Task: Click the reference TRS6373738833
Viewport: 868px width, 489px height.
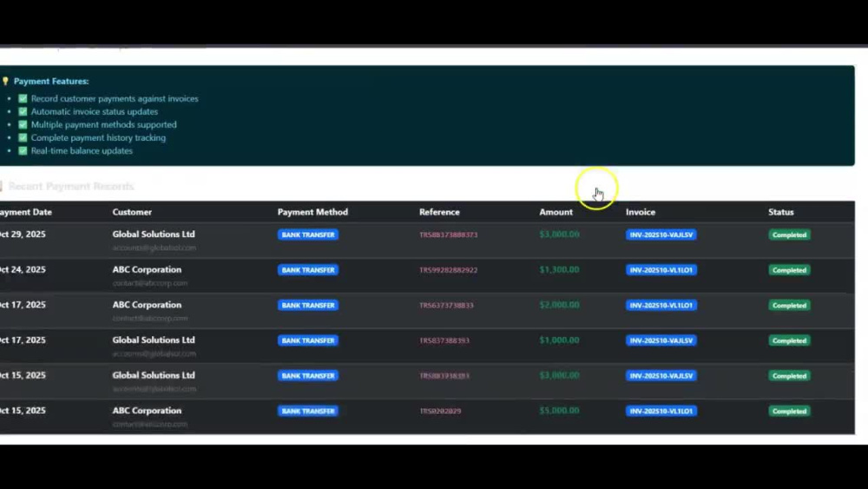Action: pyautogui.click(x=446, y=305)
